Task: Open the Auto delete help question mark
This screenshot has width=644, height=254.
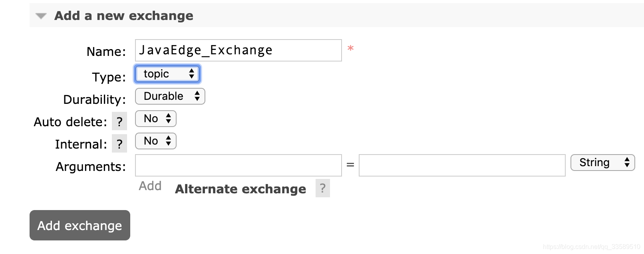Action: 119,121
